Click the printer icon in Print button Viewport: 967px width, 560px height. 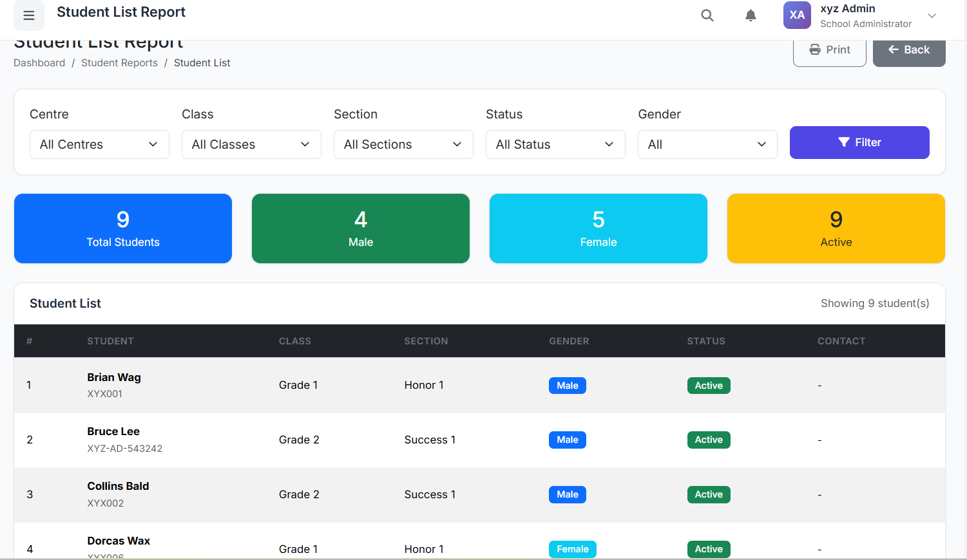815,50
